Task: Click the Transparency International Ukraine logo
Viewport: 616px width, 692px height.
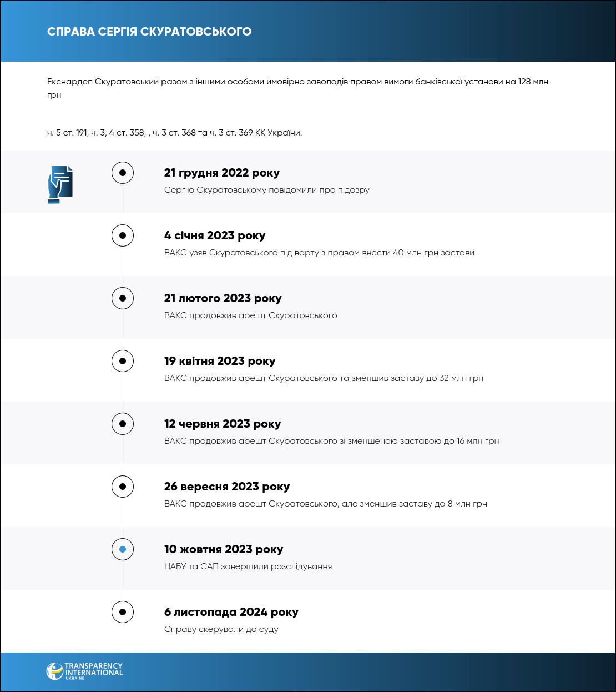Action: 84,671
